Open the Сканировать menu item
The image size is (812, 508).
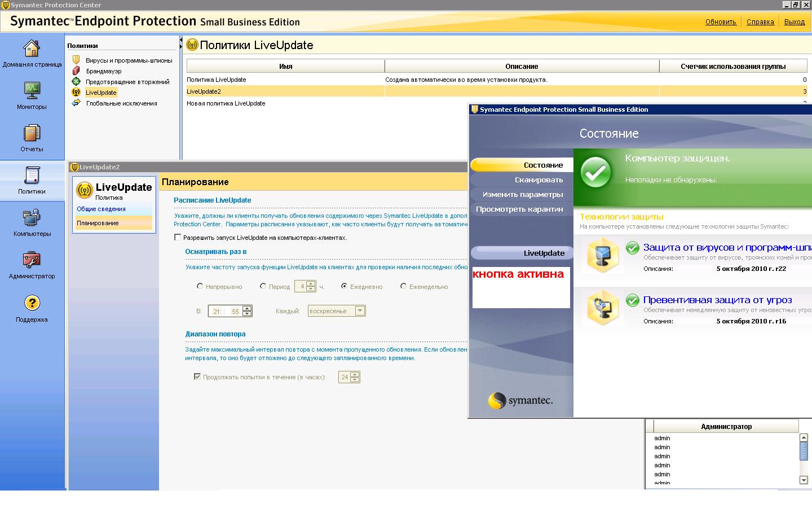coord(522,179)
